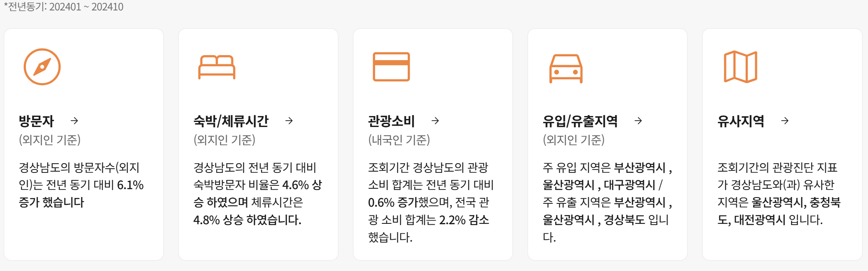Image resolution: width=868 pixels, height=271 pixels.
Task: Click the compass icon on visitor card
Action: click(x=42, y=67)
